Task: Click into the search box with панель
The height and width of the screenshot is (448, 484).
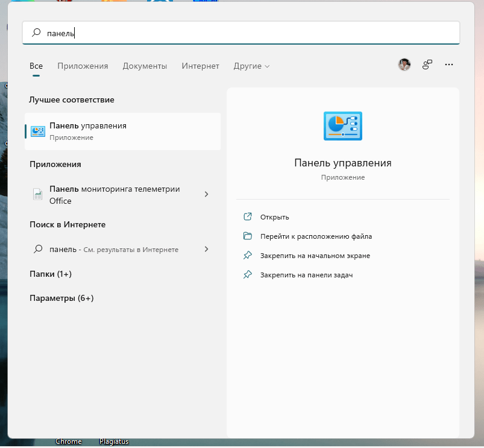Action: tap(241, 34)
